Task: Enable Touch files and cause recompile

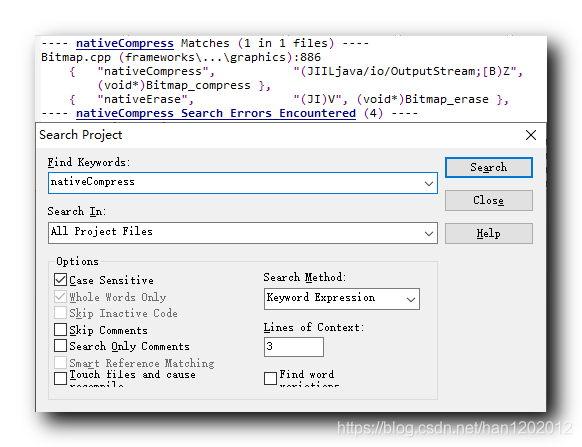Action: click(60, 378)
